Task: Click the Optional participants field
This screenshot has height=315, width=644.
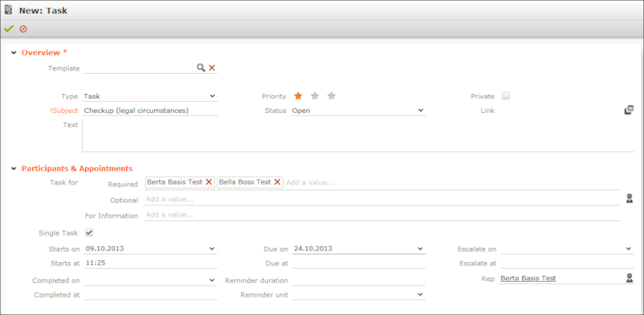Action: pyautogui.click(x=382, y=199)
